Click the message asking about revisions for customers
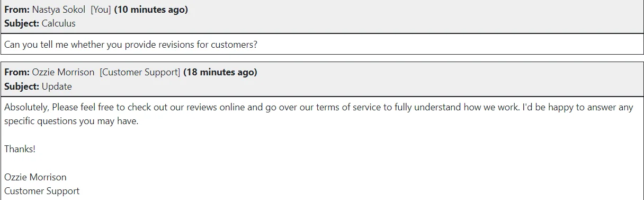 (x=131, y=45)
